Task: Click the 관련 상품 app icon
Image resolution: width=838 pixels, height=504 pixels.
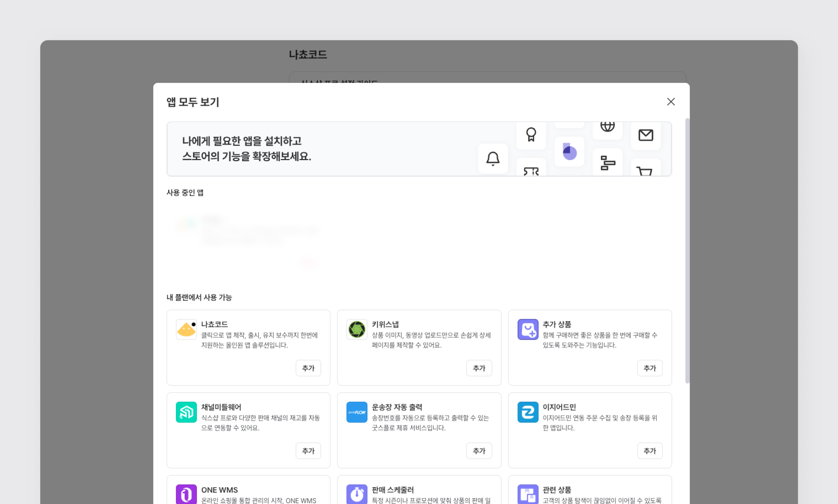Action: tap(528, 494)
